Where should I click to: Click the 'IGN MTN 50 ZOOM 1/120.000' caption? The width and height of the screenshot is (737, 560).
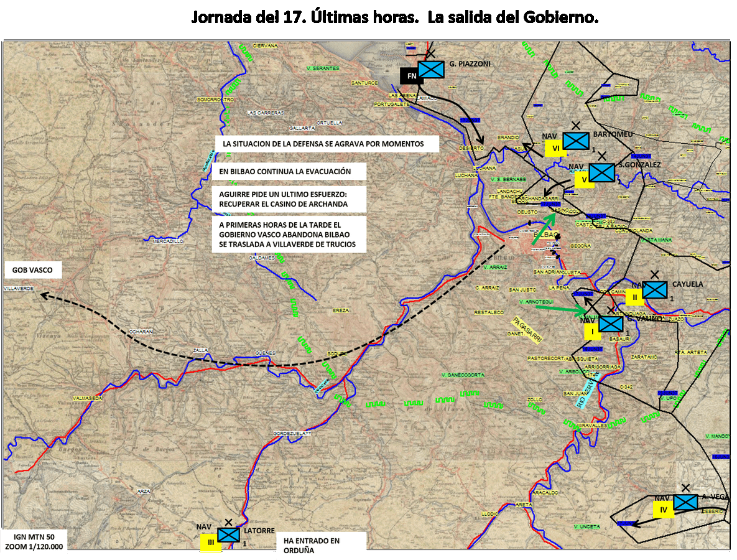click(x=34, y=542)
